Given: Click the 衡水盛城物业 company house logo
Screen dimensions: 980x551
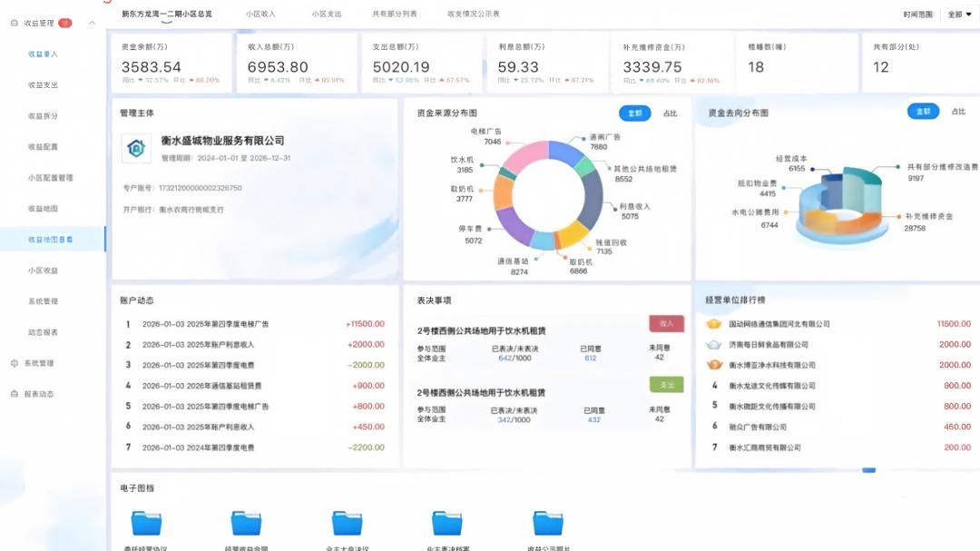Looking at the screenshot, I should [x=136, y=148].
